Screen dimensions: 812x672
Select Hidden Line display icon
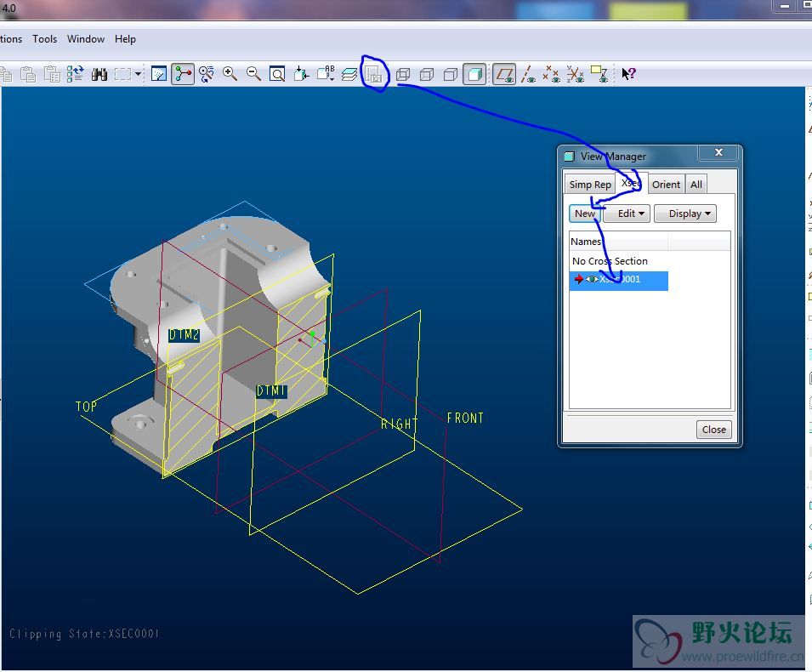[x=427, y=75]
